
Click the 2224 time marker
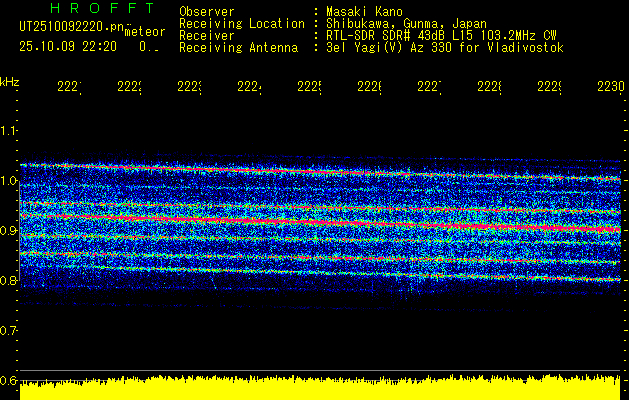[x=249, y=86]
